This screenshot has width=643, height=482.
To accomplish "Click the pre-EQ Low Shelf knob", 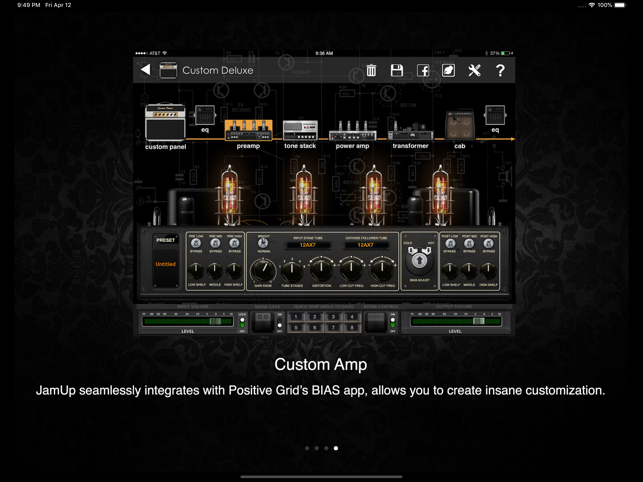I will 196,270.
